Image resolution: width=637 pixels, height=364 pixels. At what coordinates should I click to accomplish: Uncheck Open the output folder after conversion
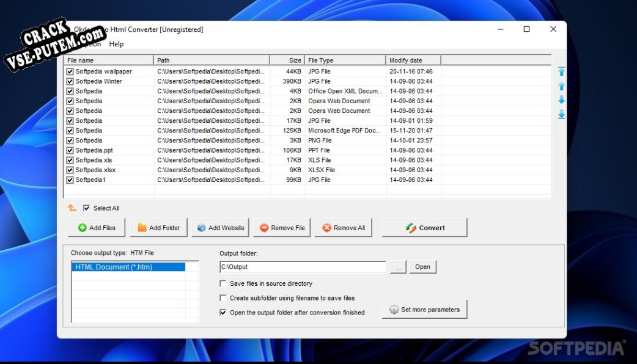pos(223,313)
